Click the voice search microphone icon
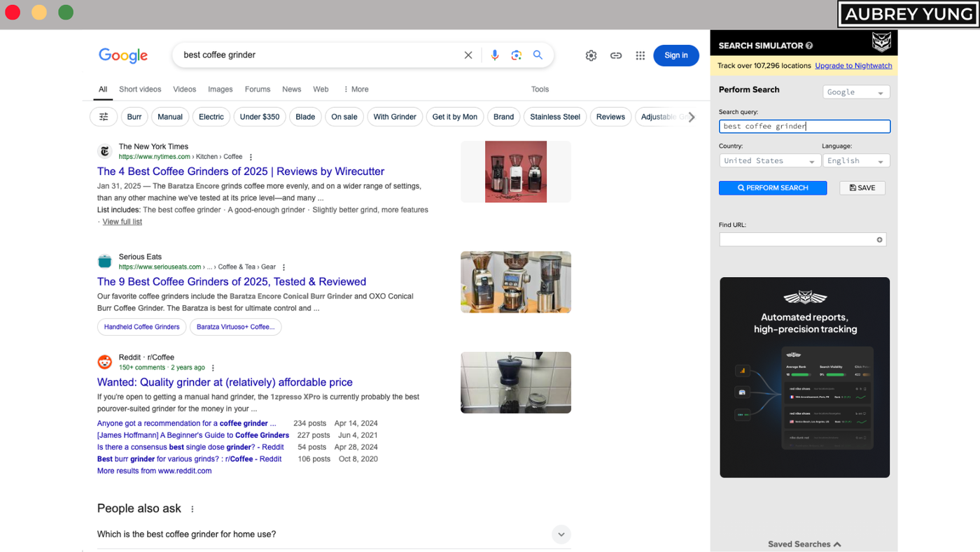This screenshot has width=980, height=552. (x=495, y=55)
